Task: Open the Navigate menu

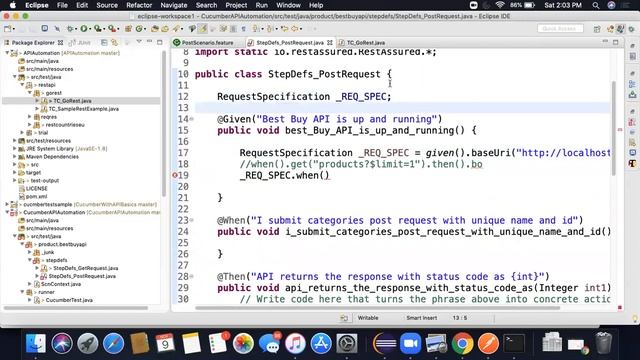Action: (173, 5)
